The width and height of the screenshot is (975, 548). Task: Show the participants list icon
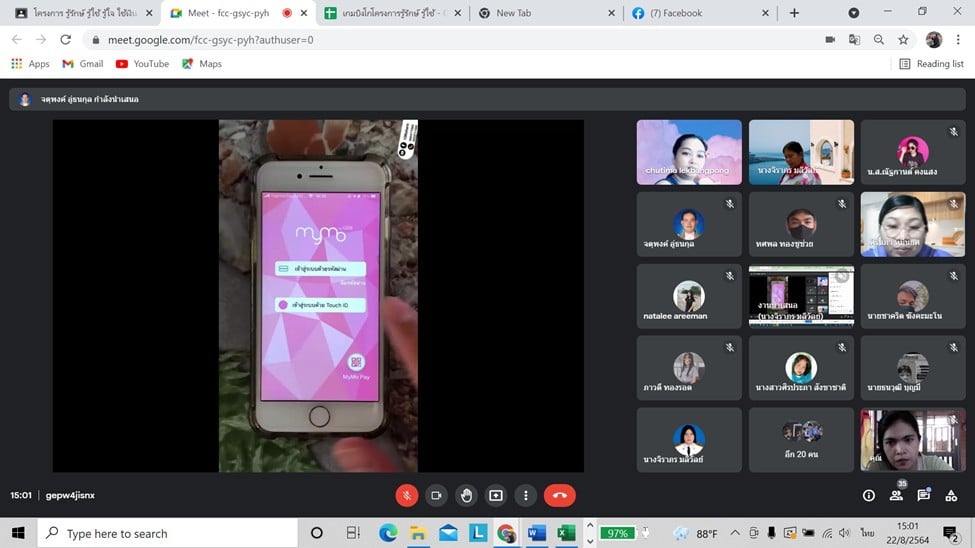pos(896,496)
